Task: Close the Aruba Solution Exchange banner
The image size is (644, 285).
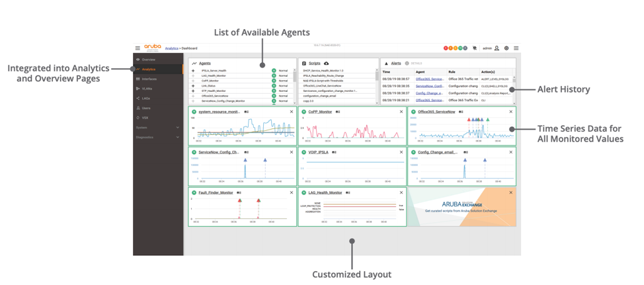Action: (x=511, y=192)
